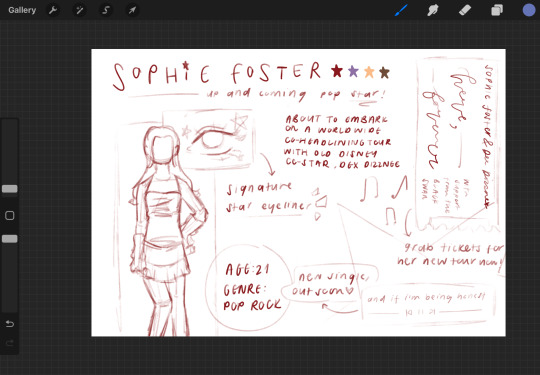
Task: Open the active color picker circle
Action: point(529,10)
